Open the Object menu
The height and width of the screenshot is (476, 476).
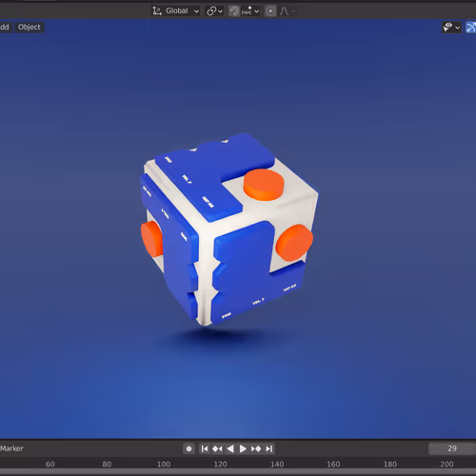30,27
